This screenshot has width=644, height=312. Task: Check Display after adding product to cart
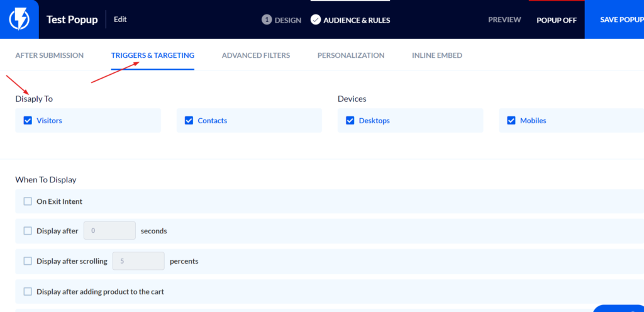28,291
